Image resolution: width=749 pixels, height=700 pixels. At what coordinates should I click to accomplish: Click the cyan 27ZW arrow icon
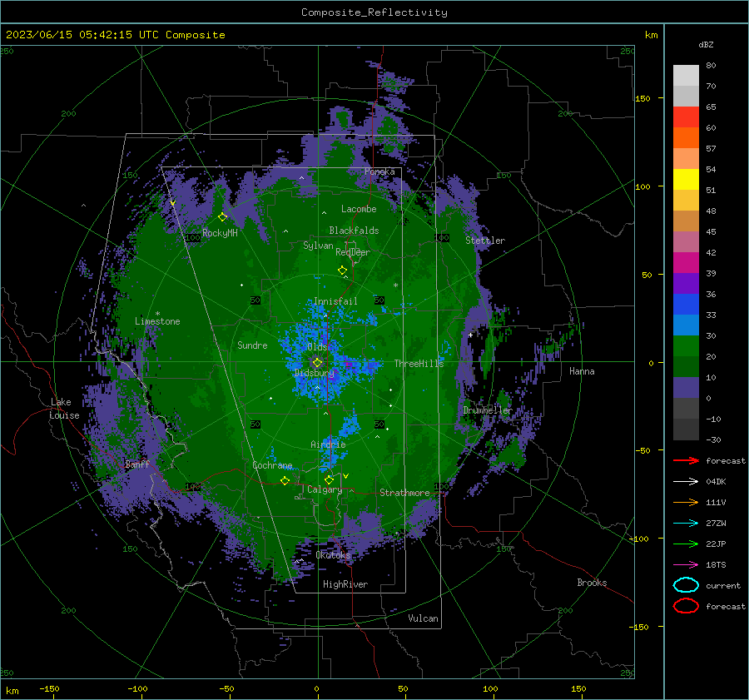pos(686,523)
